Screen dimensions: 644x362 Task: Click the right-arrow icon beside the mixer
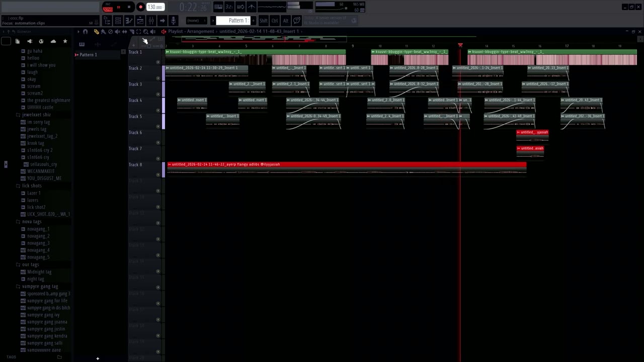tap(163, 21)
